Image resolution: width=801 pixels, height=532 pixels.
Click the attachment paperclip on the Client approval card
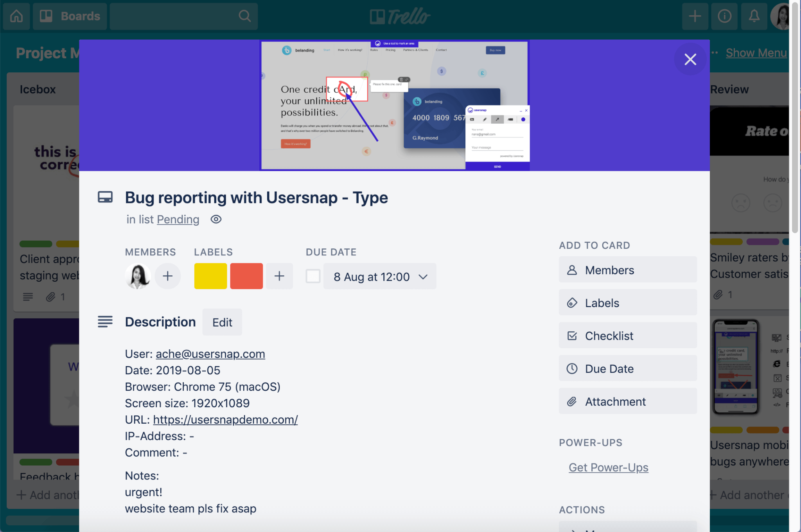(50, 297)
